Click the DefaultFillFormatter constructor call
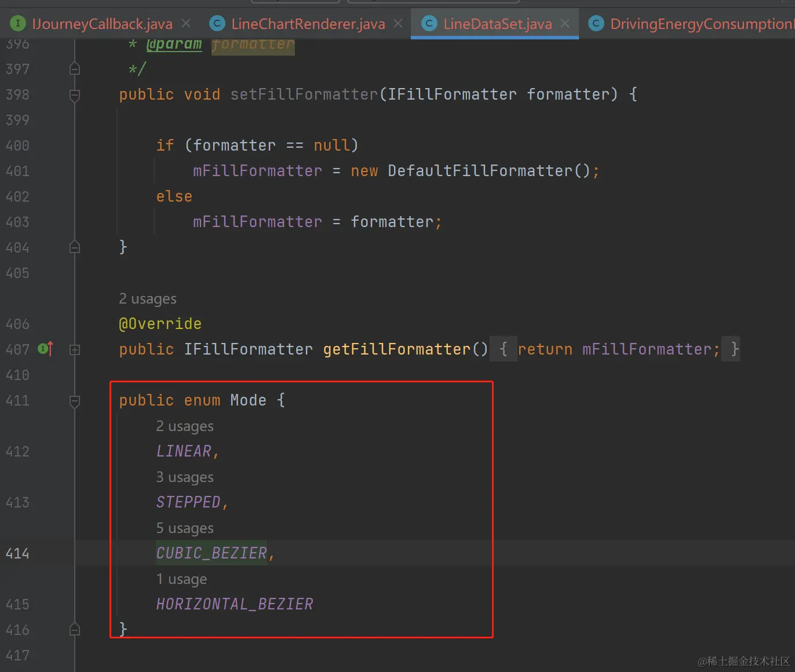This screenshot has height=672, width=795. [480, 171]
